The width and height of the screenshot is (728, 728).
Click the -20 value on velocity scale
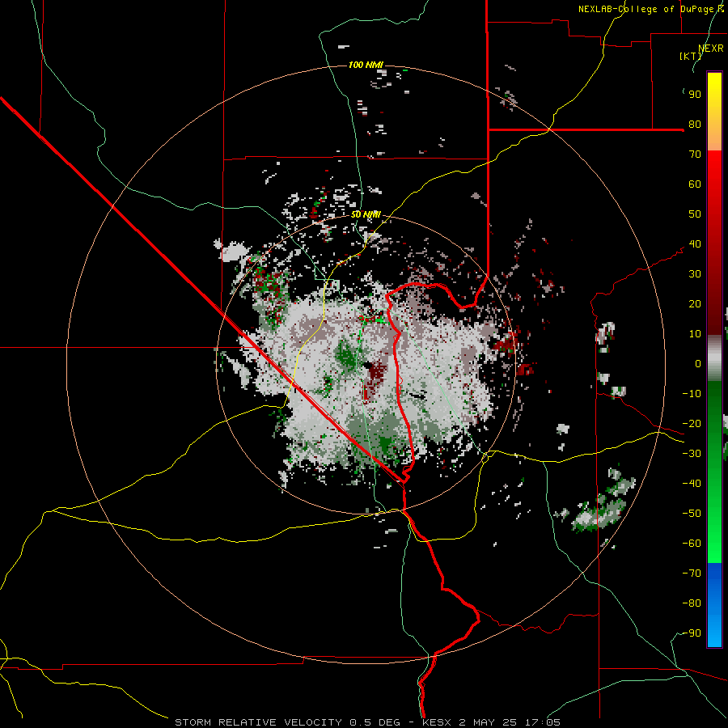[x=692, y=424]
